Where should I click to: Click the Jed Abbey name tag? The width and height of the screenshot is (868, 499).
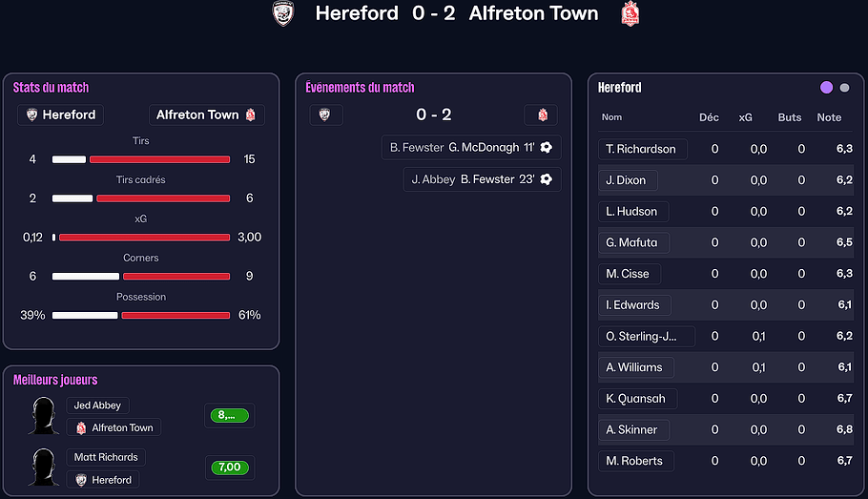pos(97,405)
